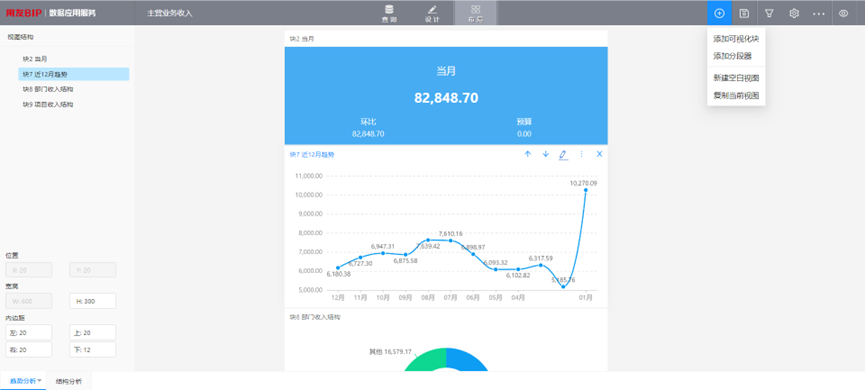The image size is (865, 390).
Task: Open the filter funnel icon
Action: coord(769,13)
